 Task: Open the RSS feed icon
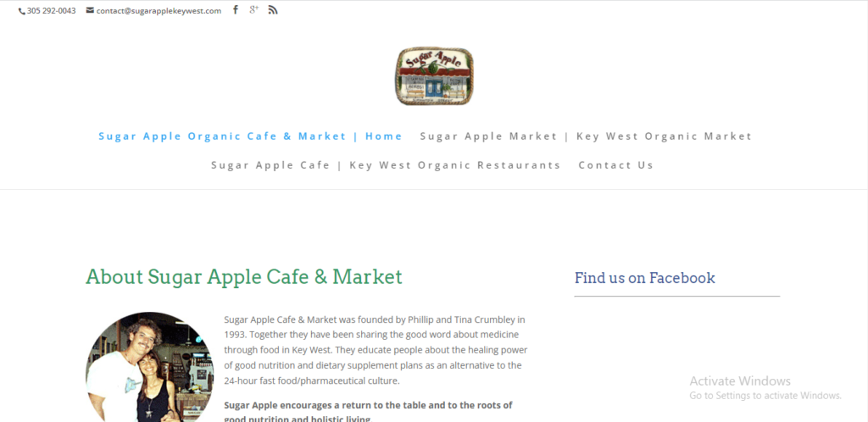[272, 9]
